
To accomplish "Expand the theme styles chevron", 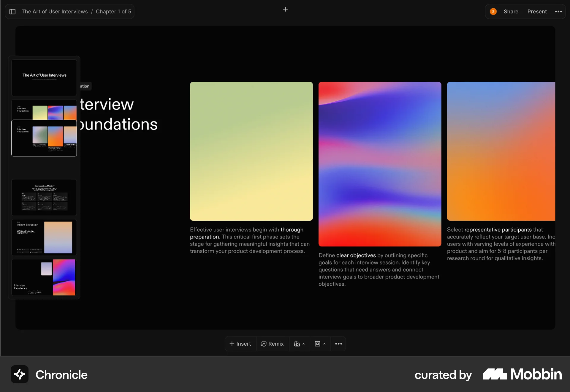I will tap(303, 344).
